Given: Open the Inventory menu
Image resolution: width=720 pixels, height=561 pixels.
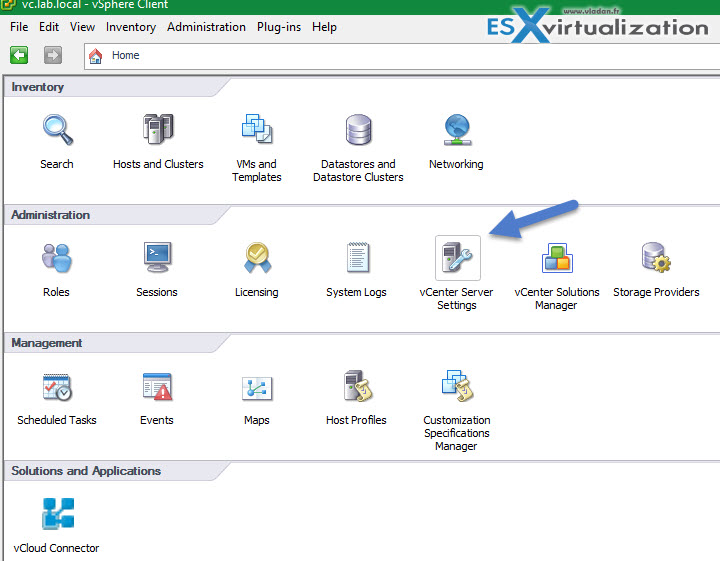Looking at the screenshot, I should pyautogui.click(x=131, y=28).
